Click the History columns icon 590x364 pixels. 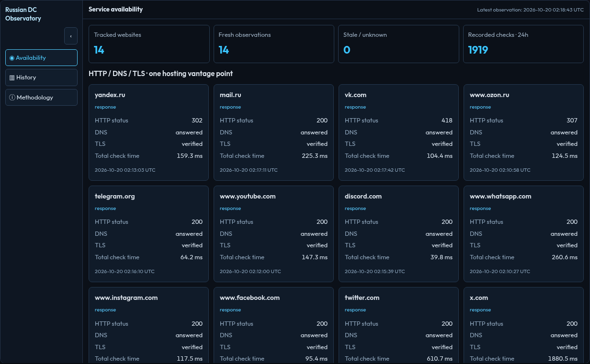click(x=12, y=77)
